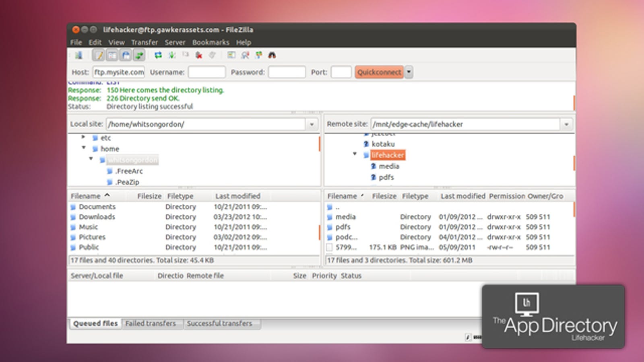Click the Server/Local file queue column header
The height and width of the screenshot is (362, 644).
tap(97, 276)
